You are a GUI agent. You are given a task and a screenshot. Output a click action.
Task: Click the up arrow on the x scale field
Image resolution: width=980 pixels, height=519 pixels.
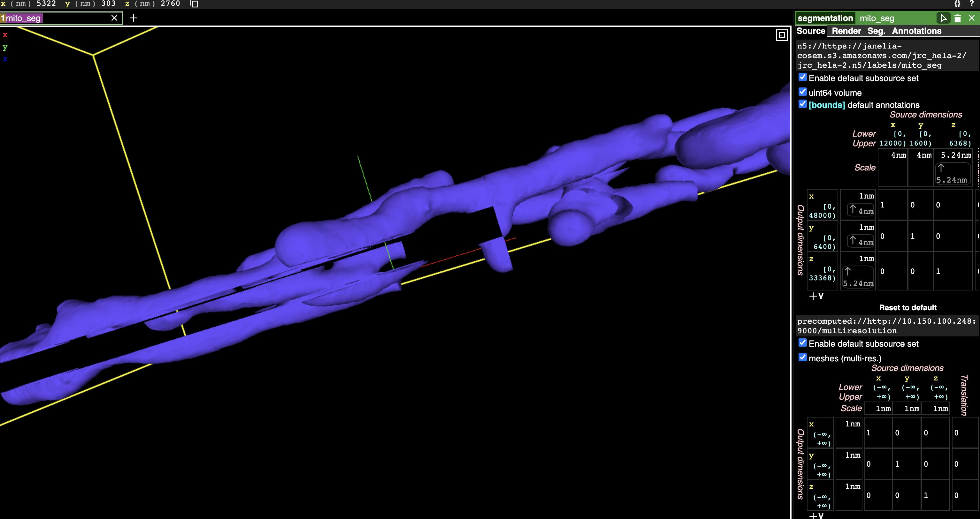point(852,209)
